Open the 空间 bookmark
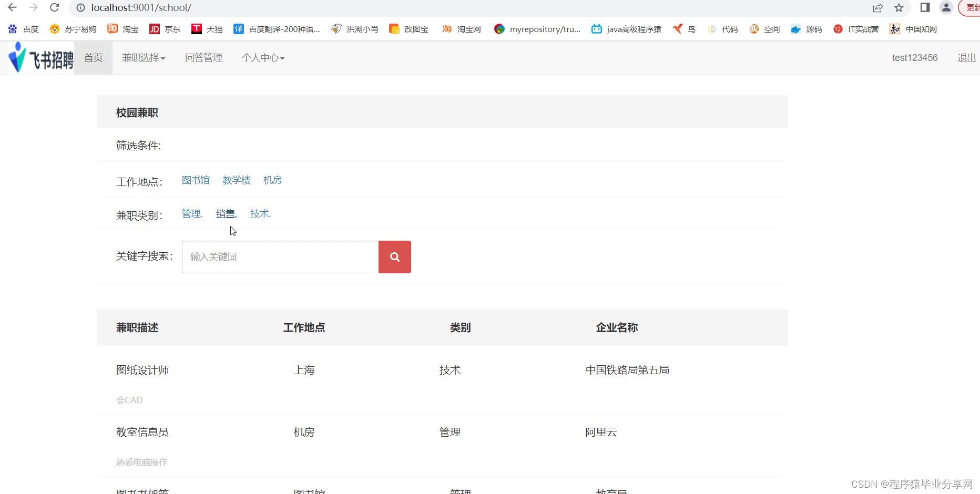 coord(764,29)
